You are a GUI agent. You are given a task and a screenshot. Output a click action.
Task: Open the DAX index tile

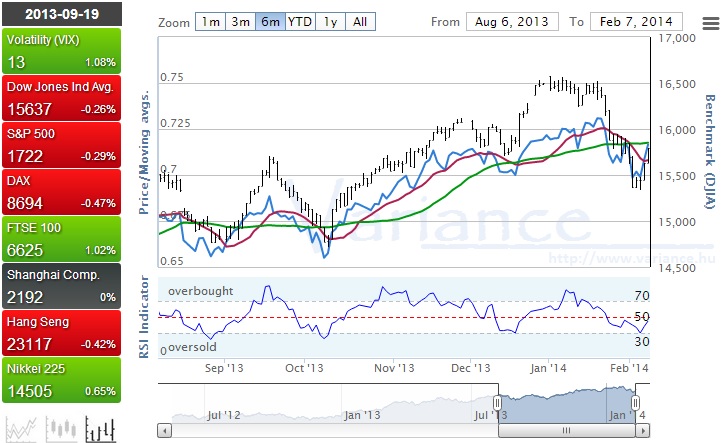pos(61,192)
